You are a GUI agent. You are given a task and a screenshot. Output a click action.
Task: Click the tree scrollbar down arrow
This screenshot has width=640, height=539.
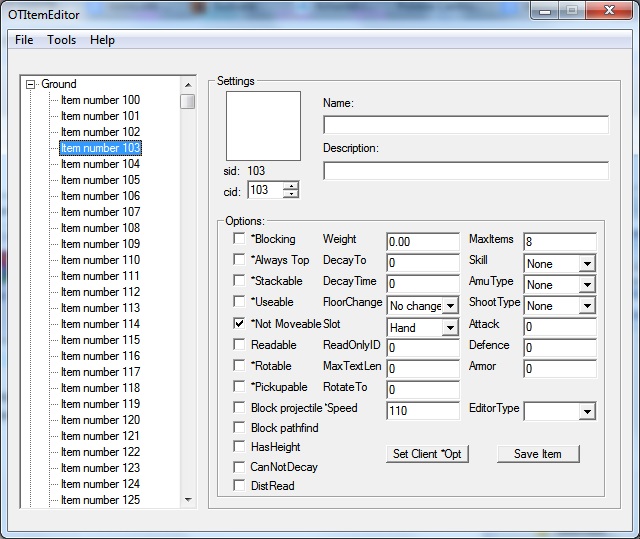pyautogui.click(x=188, y=499)
